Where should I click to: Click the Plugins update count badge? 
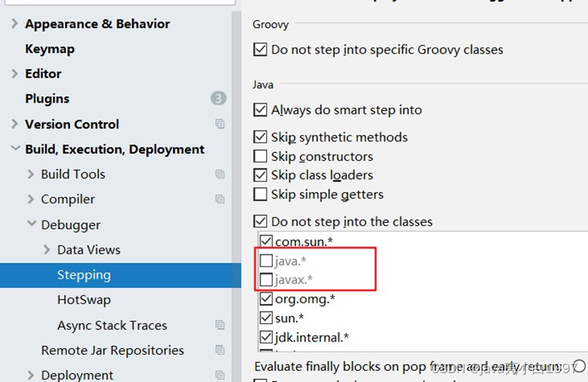tap(218, 99)
